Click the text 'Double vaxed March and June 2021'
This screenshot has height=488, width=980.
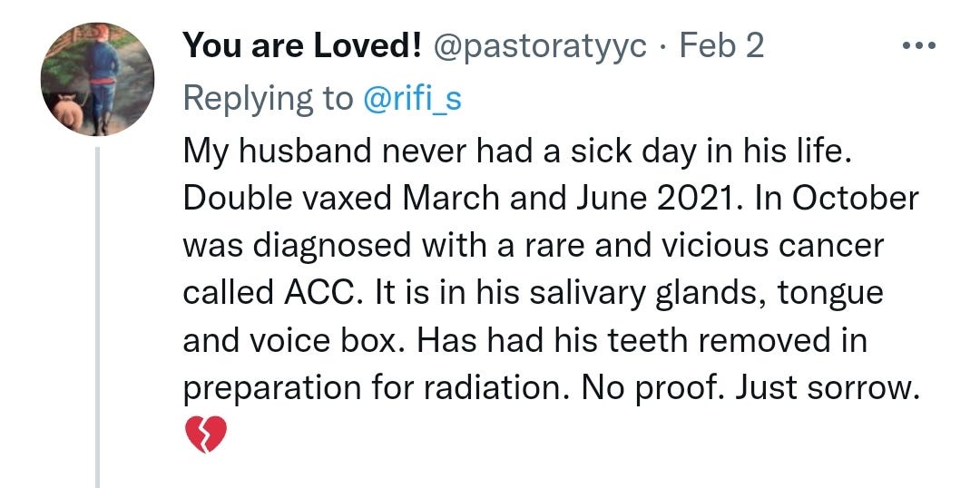click(x=456, y=199)
